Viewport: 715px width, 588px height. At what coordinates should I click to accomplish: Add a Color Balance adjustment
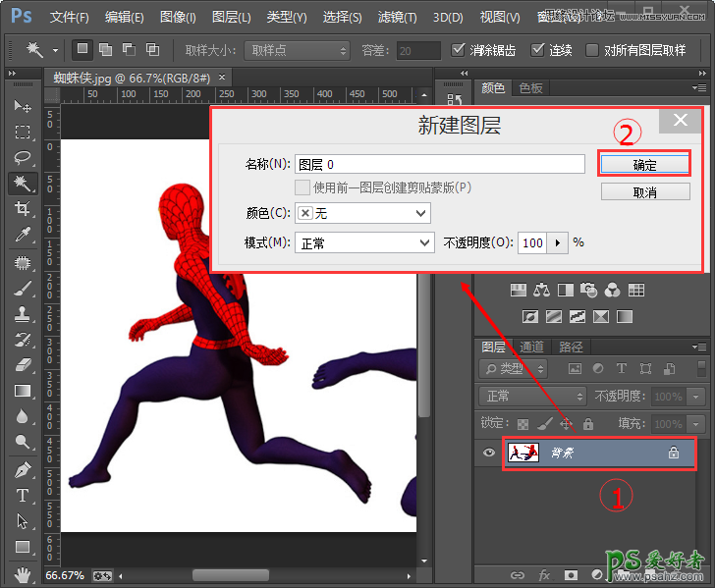pos(541,290)
